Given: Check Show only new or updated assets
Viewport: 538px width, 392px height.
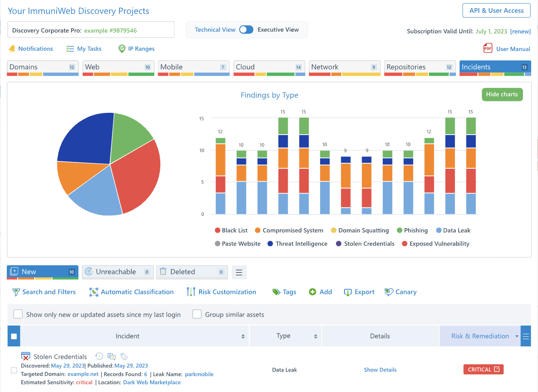Looking at the screenshot, I should 18,314.
